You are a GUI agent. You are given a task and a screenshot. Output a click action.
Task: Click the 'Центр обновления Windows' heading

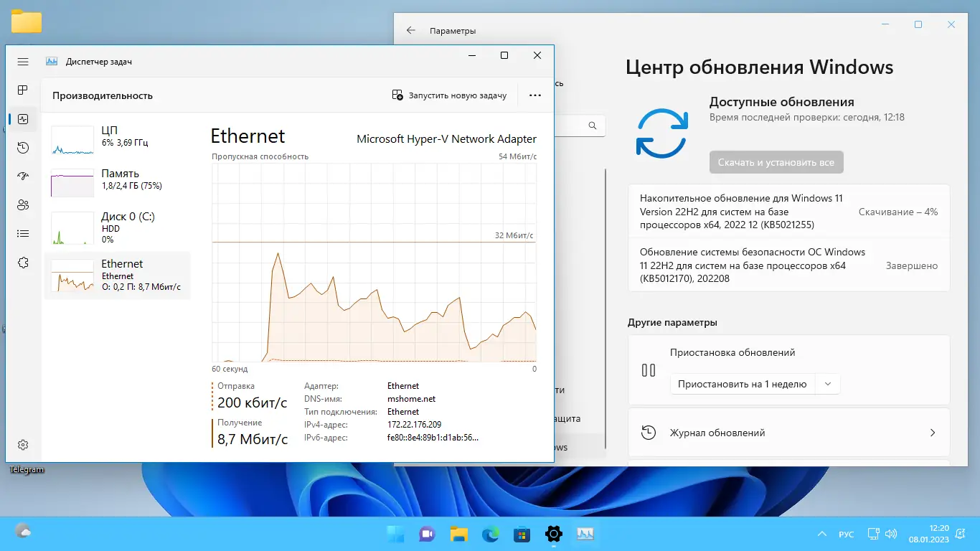point(760,67)
